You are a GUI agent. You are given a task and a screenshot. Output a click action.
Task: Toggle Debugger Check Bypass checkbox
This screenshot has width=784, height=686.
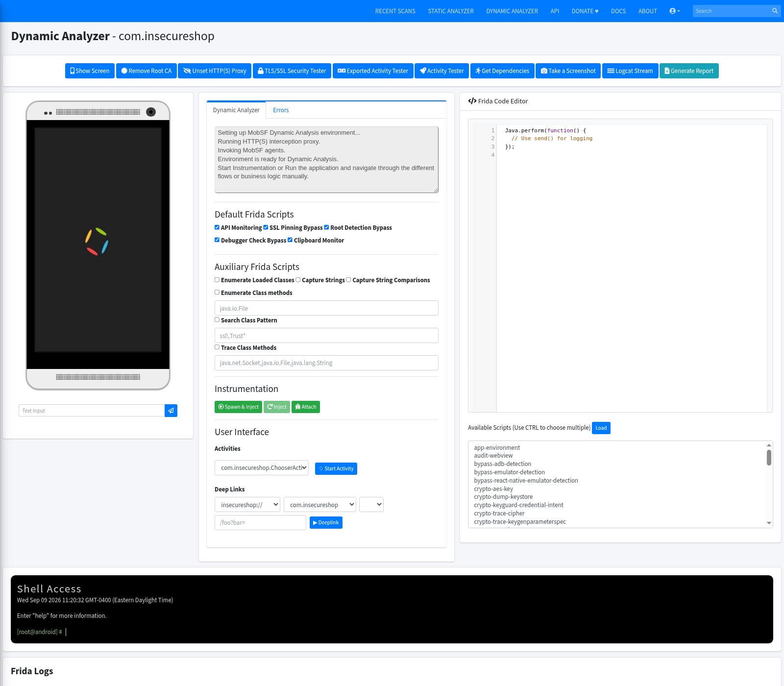[217, 240]
